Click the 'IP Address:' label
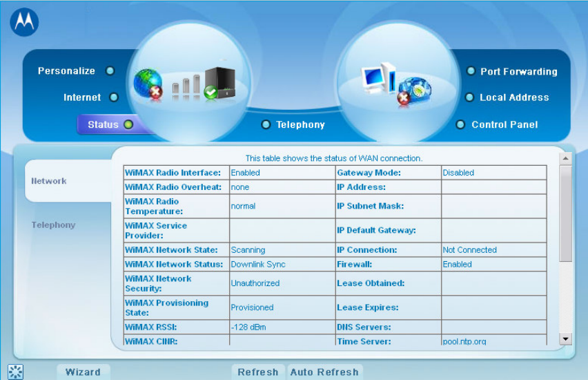 361,187
